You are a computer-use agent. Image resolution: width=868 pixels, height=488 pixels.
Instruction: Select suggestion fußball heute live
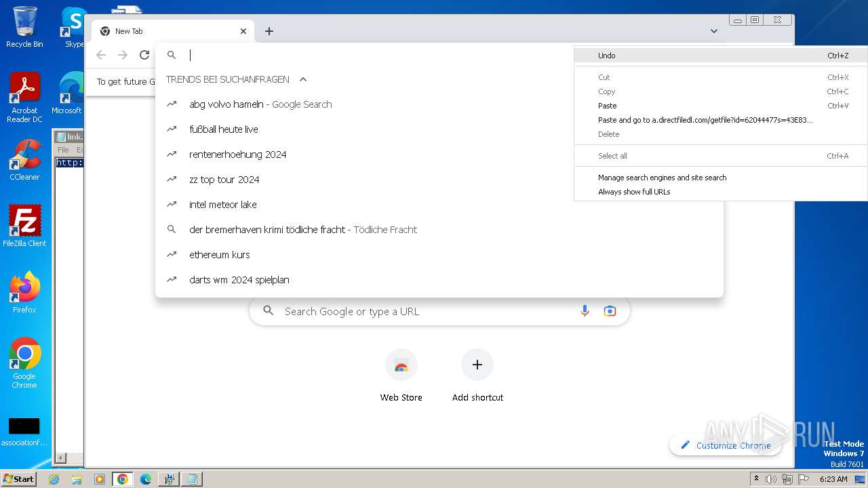coord(439,129)
